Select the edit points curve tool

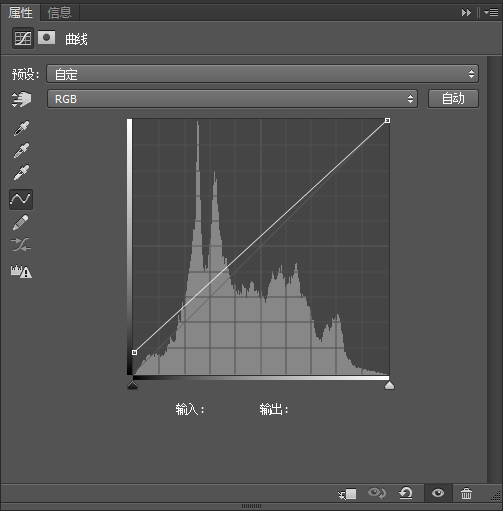[x=21, y=199]
